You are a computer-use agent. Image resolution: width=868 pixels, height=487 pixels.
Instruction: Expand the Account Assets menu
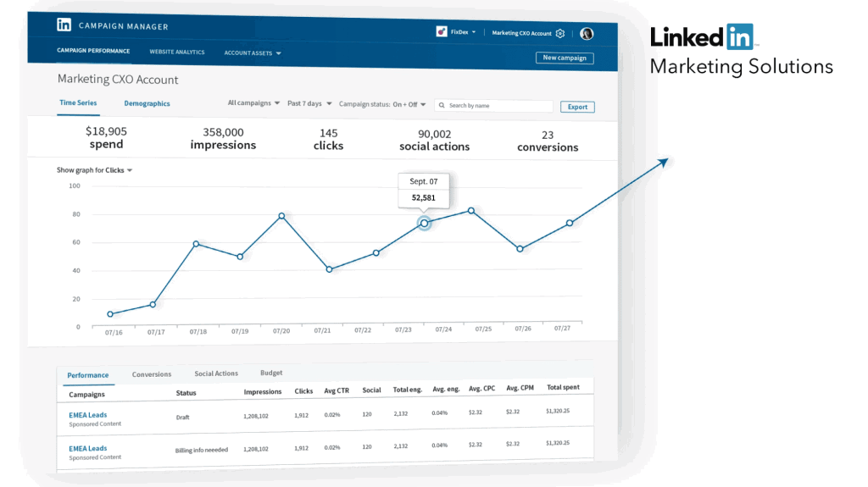pos(253,53)
